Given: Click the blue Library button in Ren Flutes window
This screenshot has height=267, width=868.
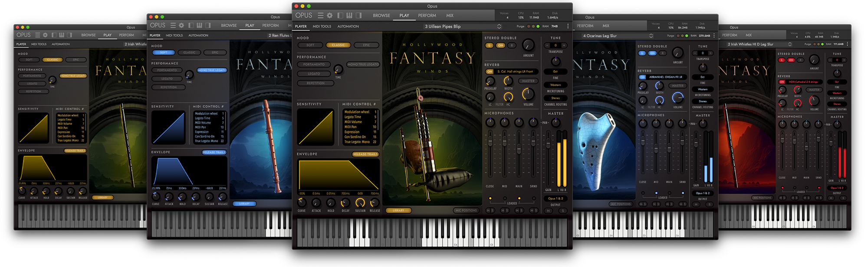Looking at the screenshot, I should 244,204.
